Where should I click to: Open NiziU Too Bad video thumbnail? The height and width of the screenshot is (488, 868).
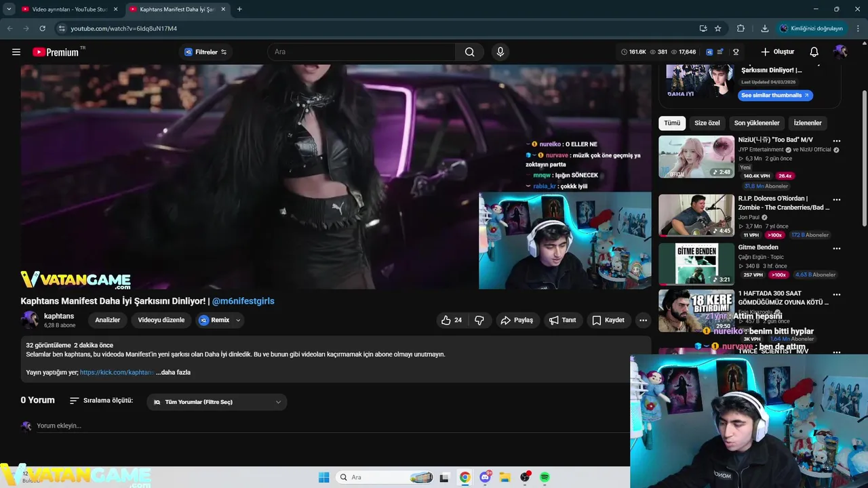click(696, 157)
